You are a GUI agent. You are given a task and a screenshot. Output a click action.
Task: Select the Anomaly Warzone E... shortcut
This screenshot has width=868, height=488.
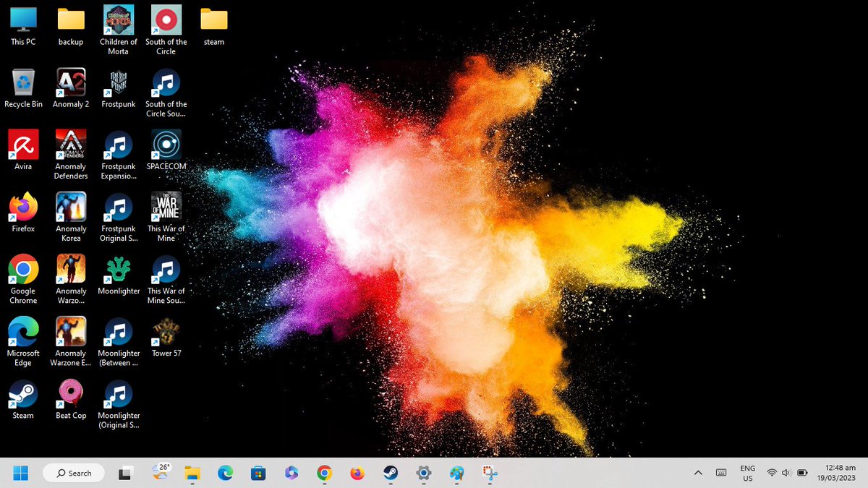71,341
